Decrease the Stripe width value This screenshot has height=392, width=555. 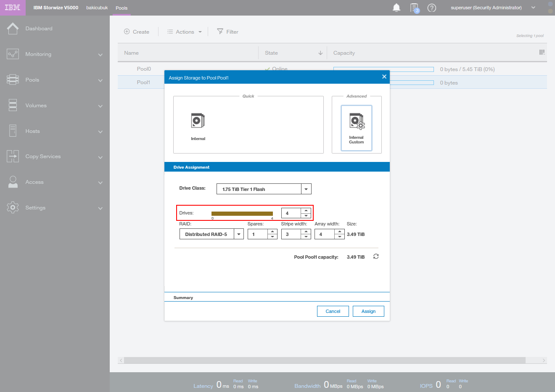(x=306, y=236)
